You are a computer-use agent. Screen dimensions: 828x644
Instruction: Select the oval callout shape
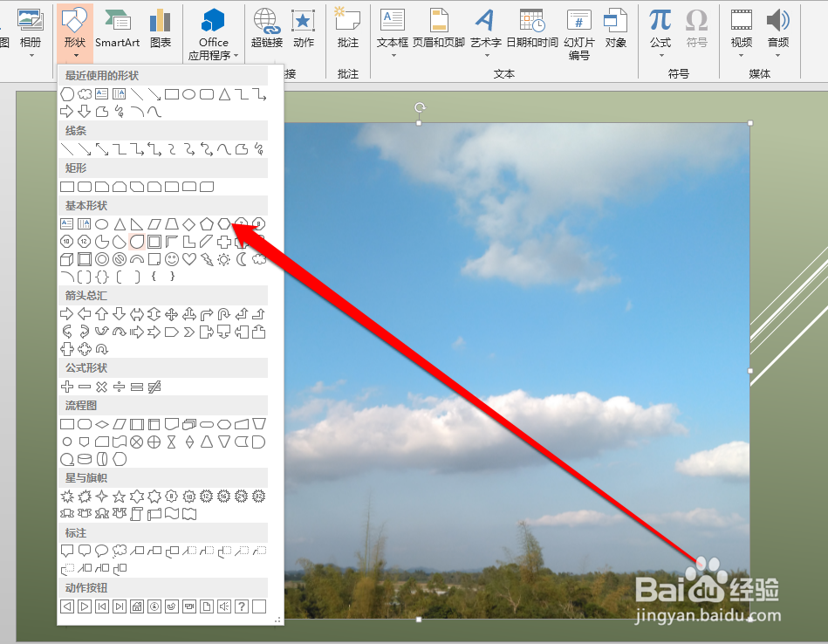coord(102,551)
